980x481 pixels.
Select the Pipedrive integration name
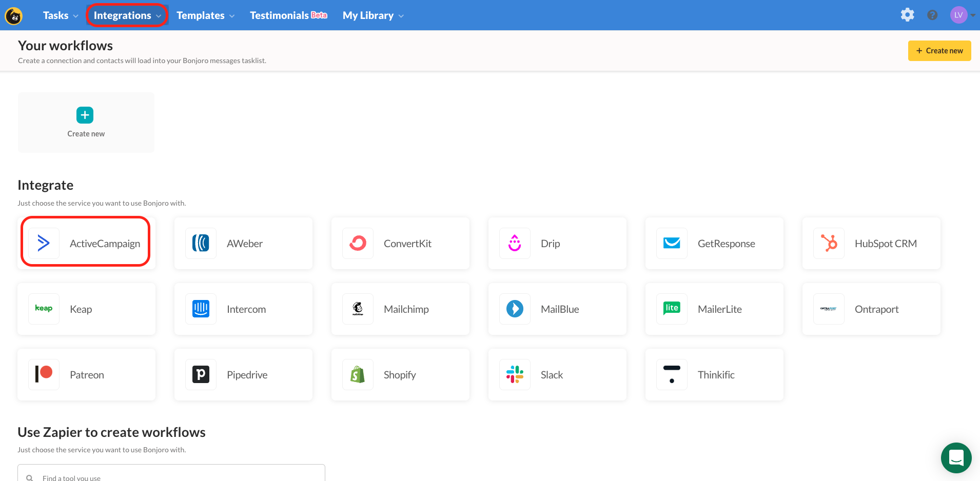point(247,375)
